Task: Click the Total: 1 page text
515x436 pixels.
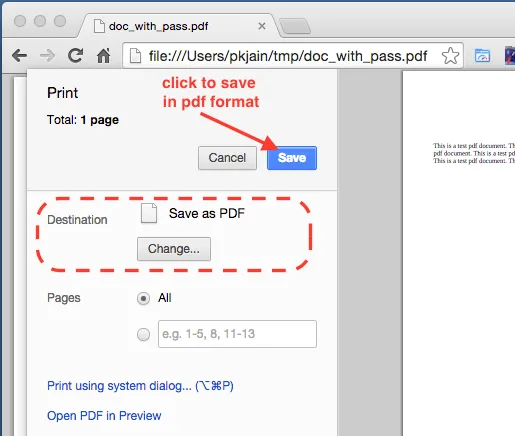Action: click(x=83, y=120)
